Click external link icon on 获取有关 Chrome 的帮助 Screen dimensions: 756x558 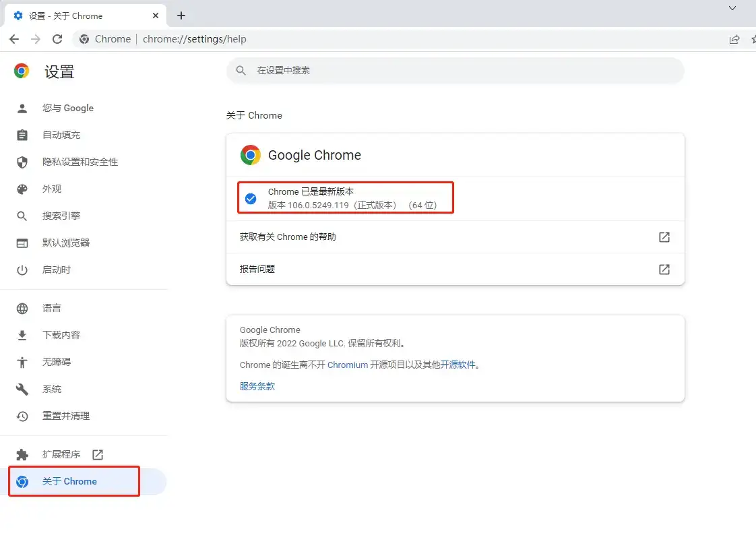tap(664, 237)
